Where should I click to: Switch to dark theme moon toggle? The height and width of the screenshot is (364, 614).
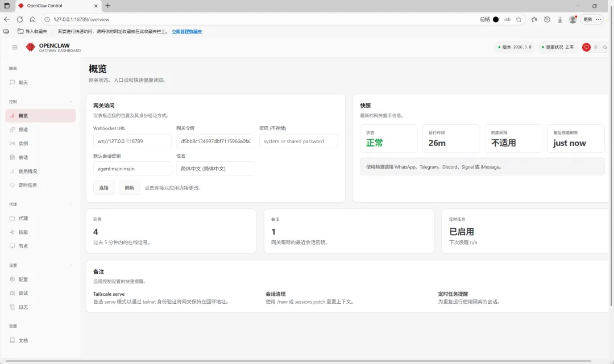(605, 47)
